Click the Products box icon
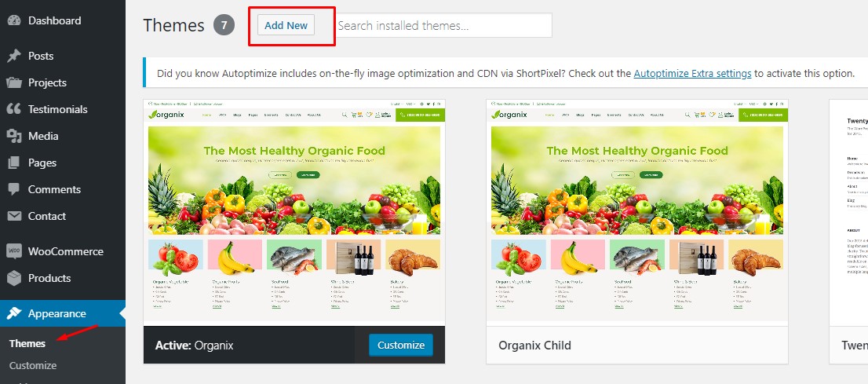The height and width of the screenshot is (384, 868). 14,278
